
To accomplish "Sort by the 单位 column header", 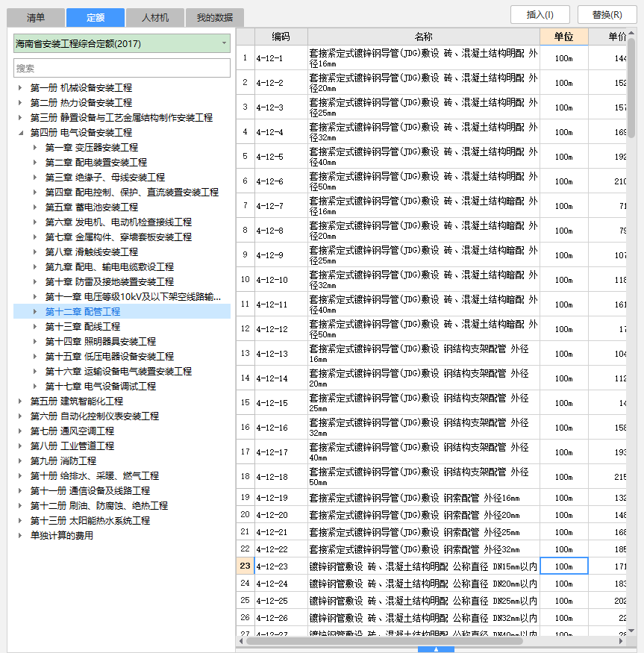I will click(x=563, y=37).
